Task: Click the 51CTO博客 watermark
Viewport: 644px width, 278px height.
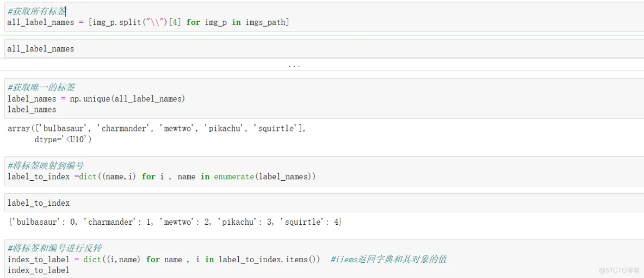Action: point(619,270)
